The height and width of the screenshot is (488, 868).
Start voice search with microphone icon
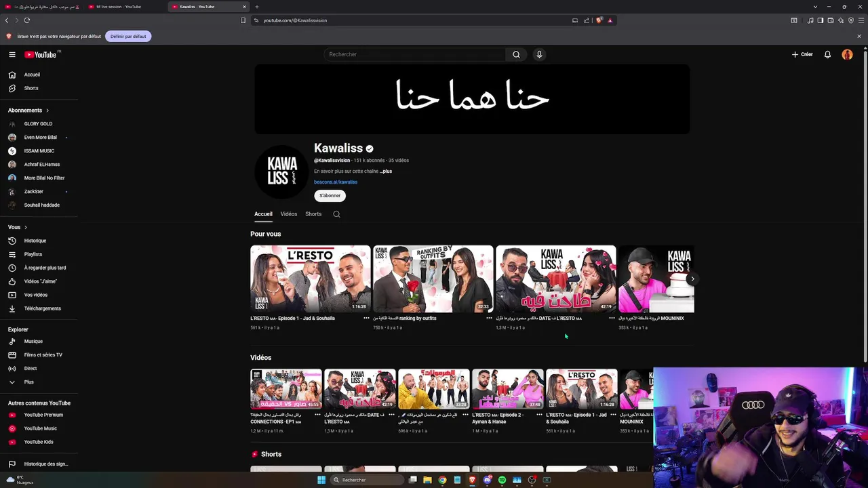539,54
